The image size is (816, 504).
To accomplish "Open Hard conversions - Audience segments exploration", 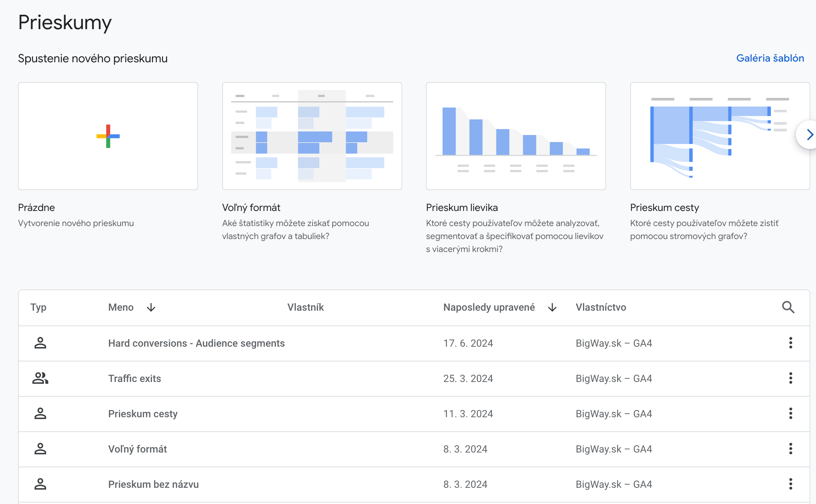I will tap(196, 343).
